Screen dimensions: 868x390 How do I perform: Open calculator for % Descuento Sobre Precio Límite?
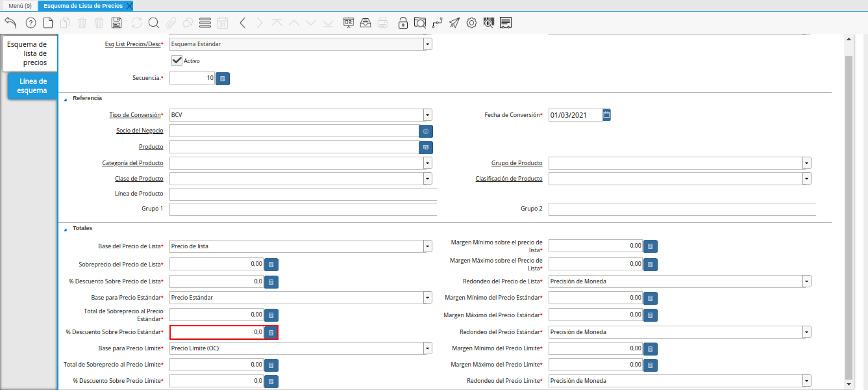[271, 381]
